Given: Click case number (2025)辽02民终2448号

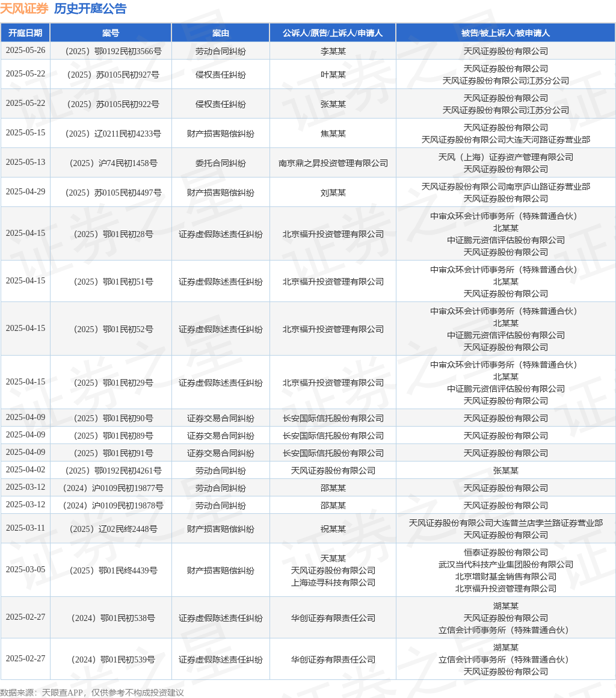Looking at the screenshot, I should [x=113, y=529].
